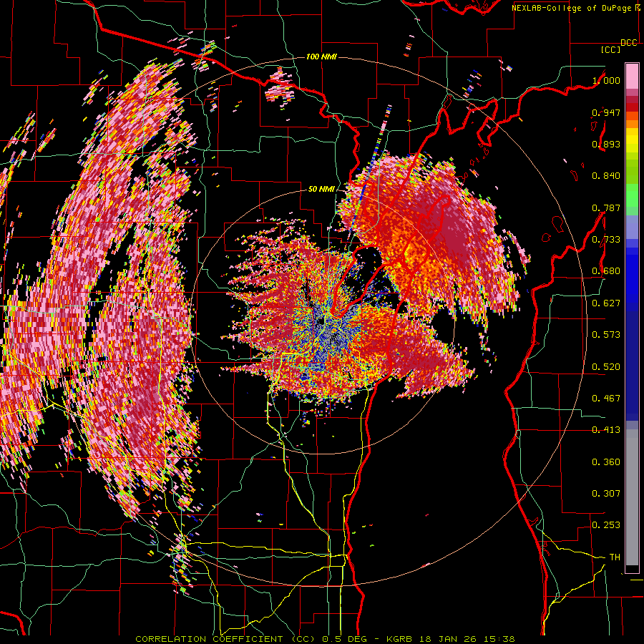Click the KGRB station identifier in caption
This screenshot has height=644, width=644.
coord(401,639)
